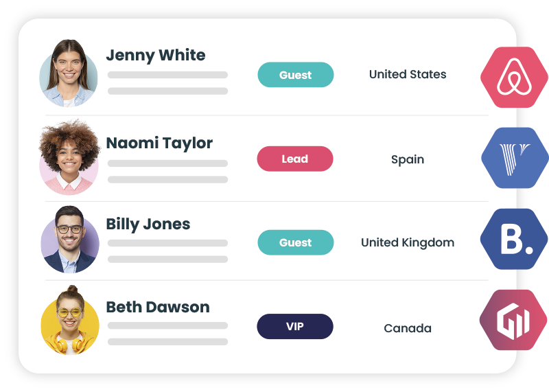Select the Spain country label

(x=408, y=159)
